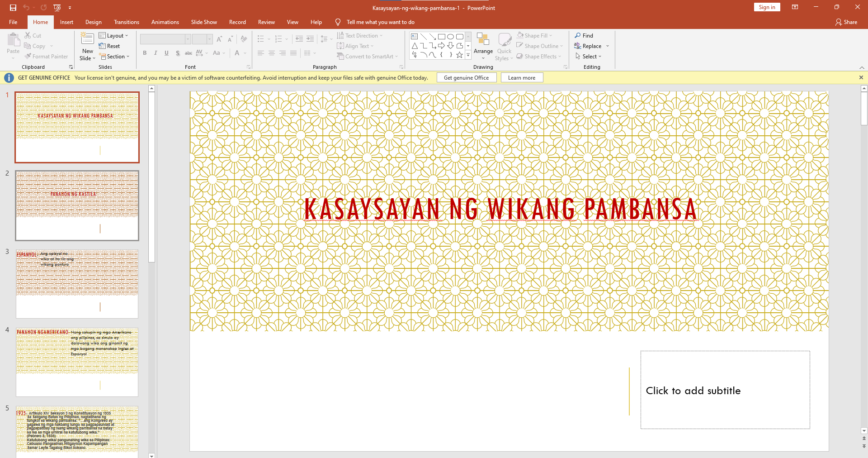
Task: Select slide 4 thumbnail PANAHON NG AMERIKANO
Action: tap(77, 362)
